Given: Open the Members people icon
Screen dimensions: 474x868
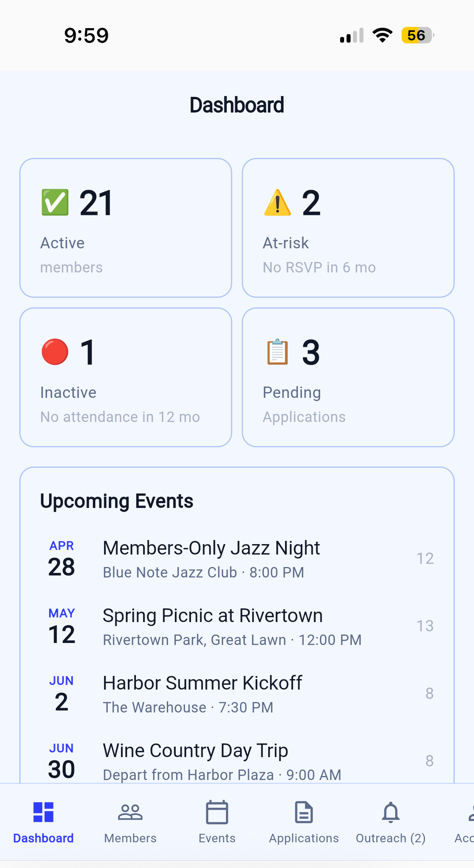Looking at the screenshot, I should 130,812.
